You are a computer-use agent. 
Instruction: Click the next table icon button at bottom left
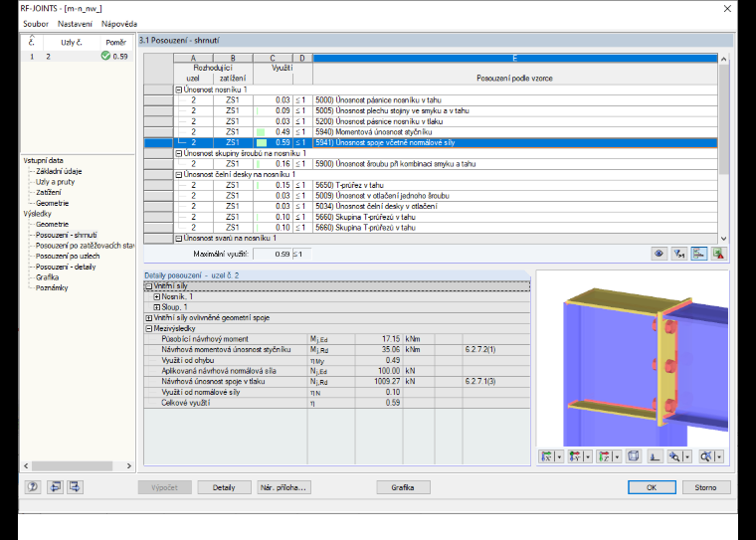75,486
